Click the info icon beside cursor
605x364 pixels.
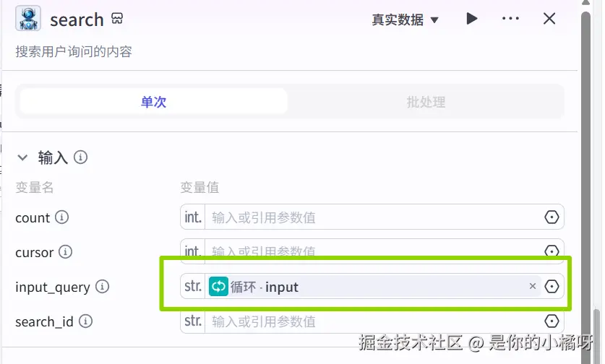pos(65,252)
